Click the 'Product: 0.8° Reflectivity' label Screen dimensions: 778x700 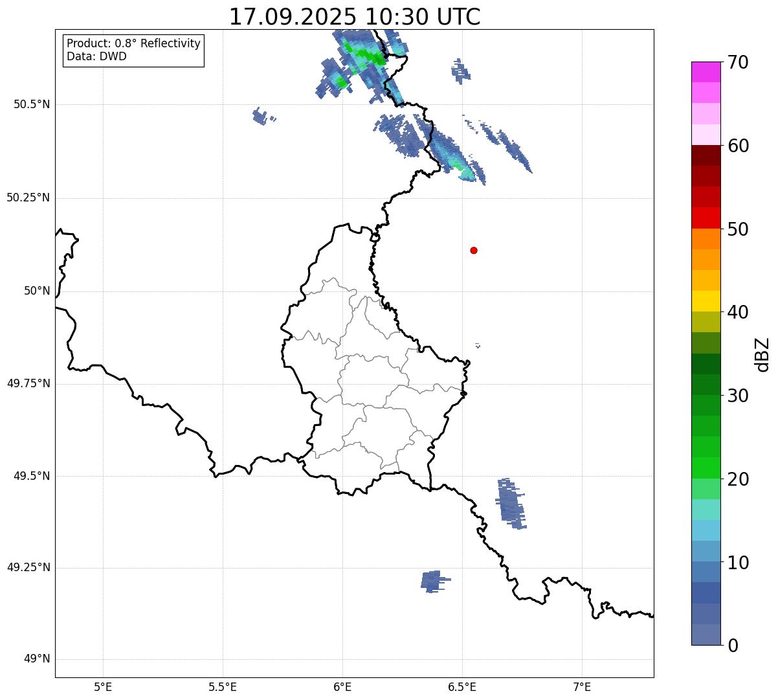pos(134,43)
